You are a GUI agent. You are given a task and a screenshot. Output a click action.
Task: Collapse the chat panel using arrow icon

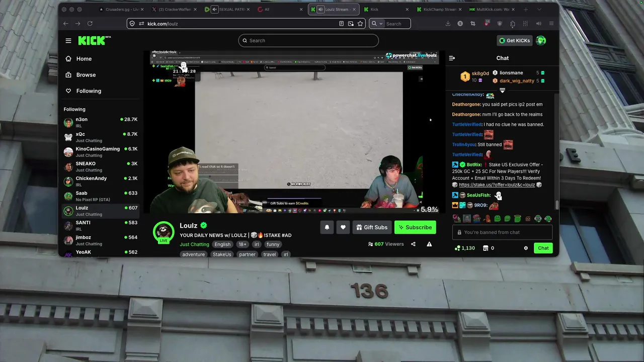[x=452, y=58]
